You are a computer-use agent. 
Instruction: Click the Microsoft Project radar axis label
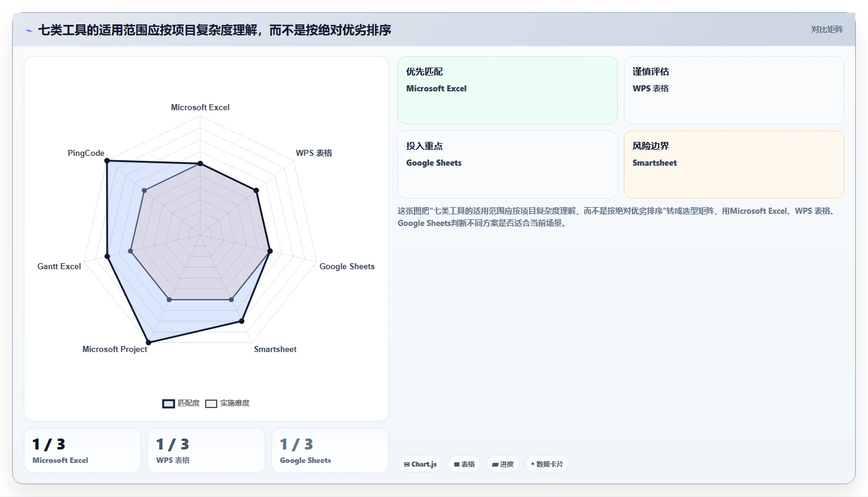pos(115,349)
